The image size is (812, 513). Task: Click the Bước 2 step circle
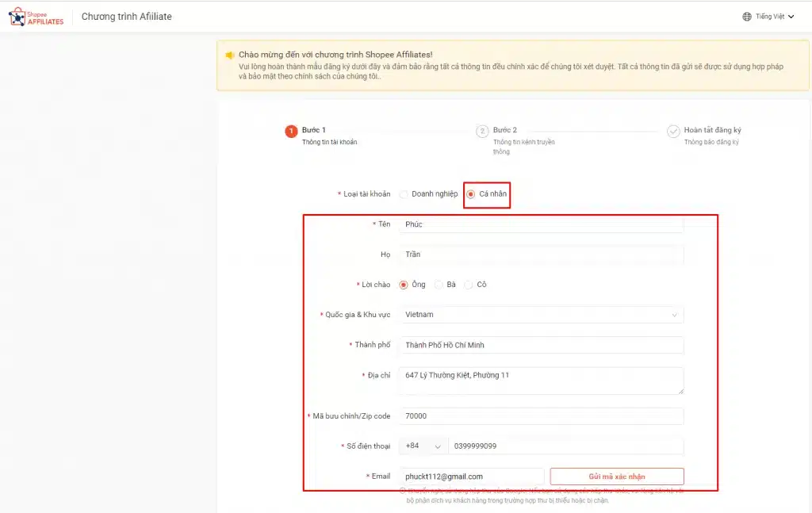point(482,131)
